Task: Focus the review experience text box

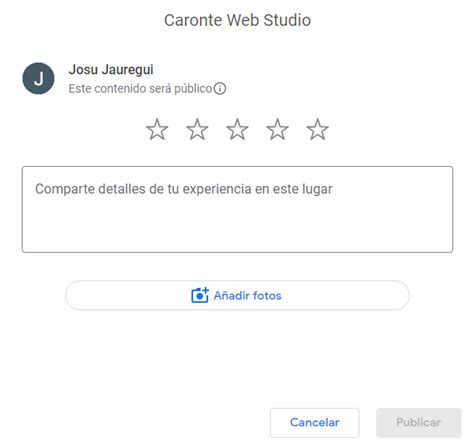Action: tap(237, 209)
